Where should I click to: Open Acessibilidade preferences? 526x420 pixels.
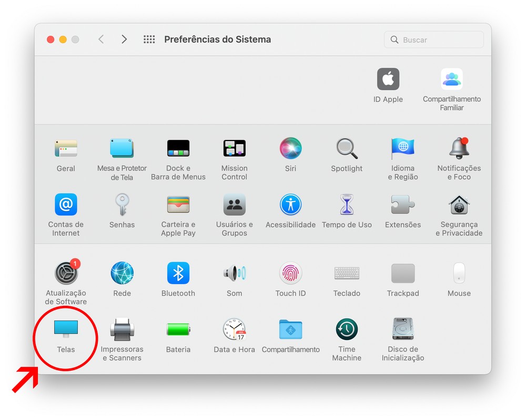pos(290,204)
